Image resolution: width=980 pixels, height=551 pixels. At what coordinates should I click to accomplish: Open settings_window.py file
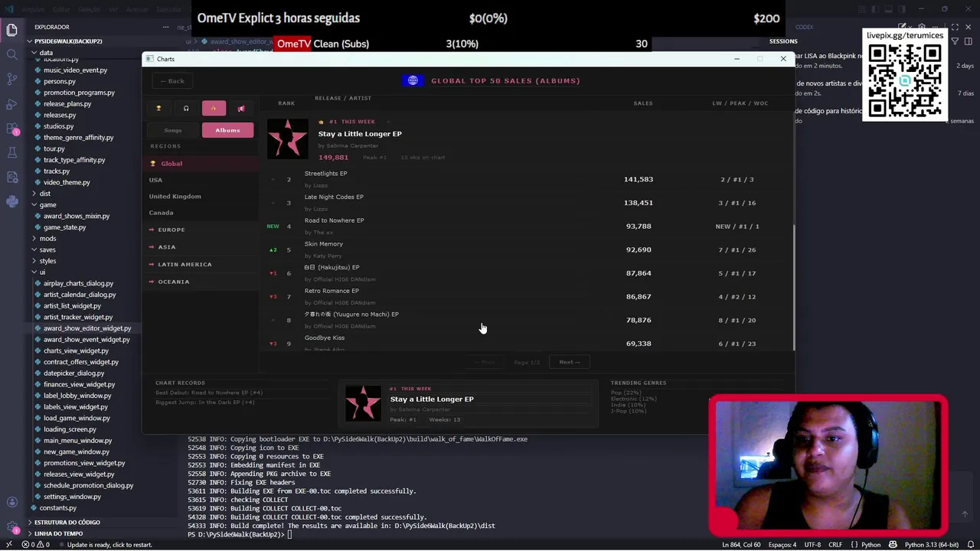[72, 497]
